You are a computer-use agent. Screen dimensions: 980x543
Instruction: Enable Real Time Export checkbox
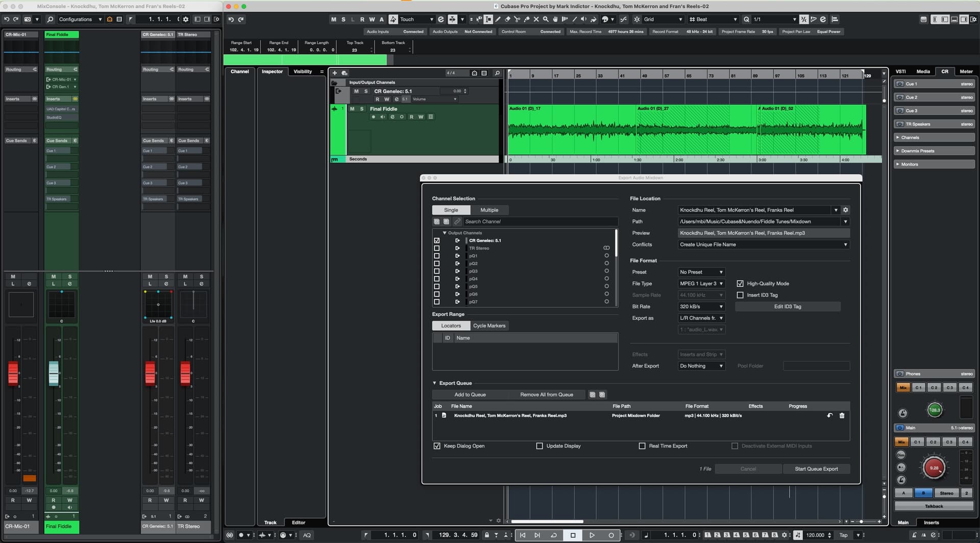642,446
